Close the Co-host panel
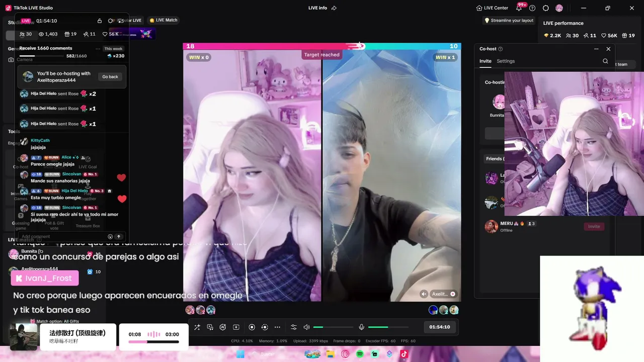 point(608,49)
